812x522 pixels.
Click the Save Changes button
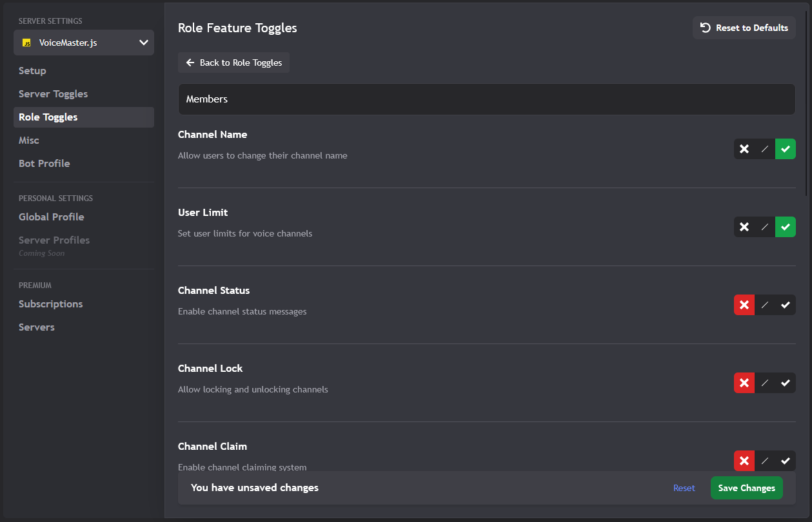[x=746, y=488]
